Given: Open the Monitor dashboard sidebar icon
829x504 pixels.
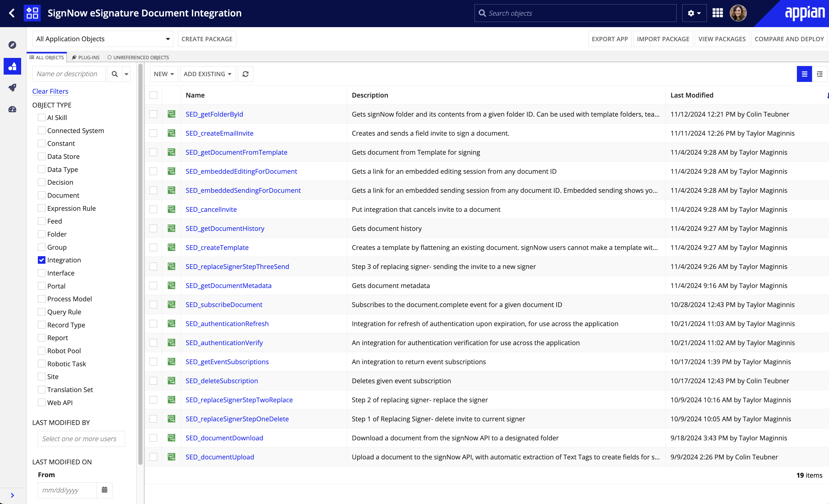Looking at the screenshot, I should 13,109.
